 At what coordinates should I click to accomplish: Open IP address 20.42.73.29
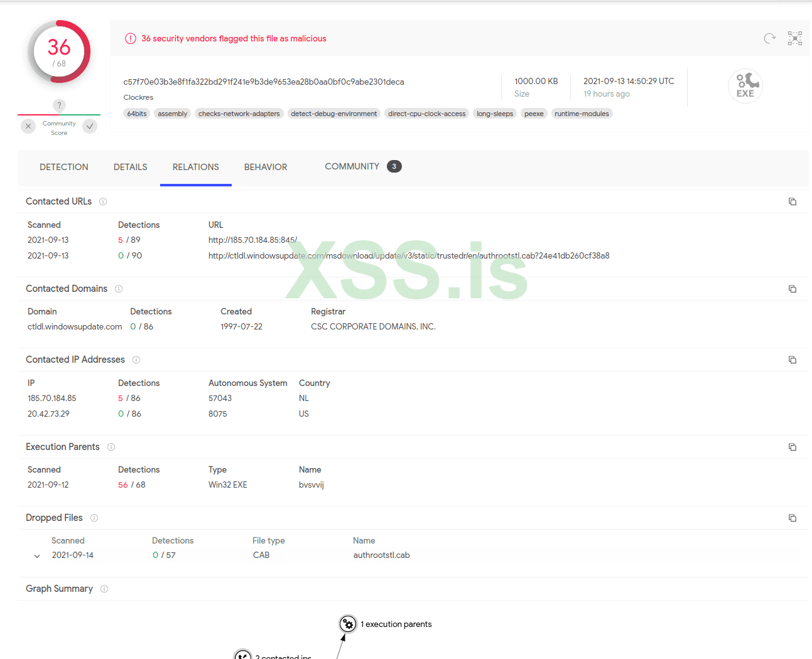click(49, 414)
